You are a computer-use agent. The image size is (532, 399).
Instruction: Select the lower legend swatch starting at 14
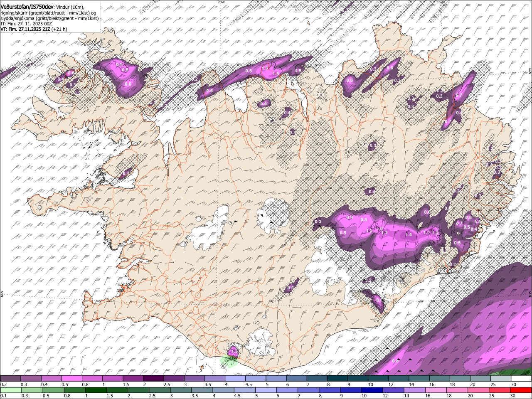pos(414,390)
